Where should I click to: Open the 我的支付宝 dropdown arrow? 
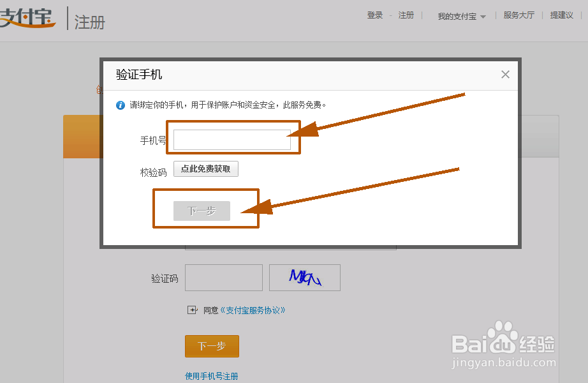483,15
